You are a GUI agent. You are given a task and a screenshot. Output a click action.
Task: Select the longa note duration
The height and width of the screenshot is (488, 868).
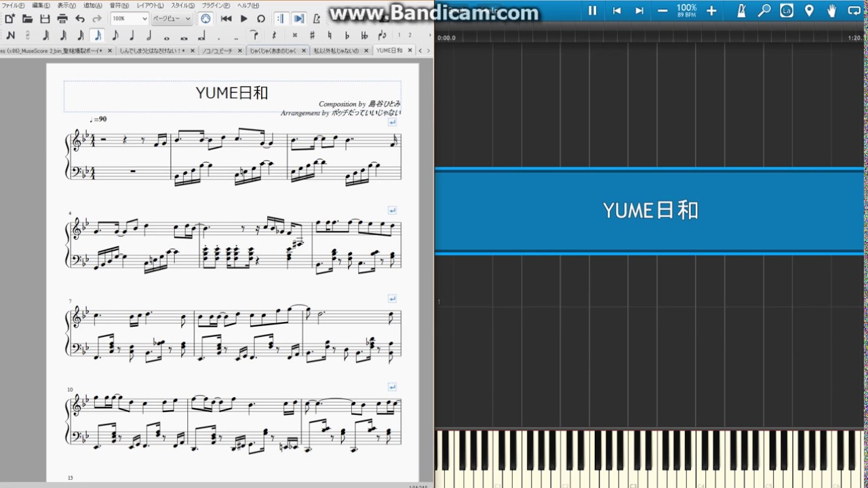[x=202, y=35]
